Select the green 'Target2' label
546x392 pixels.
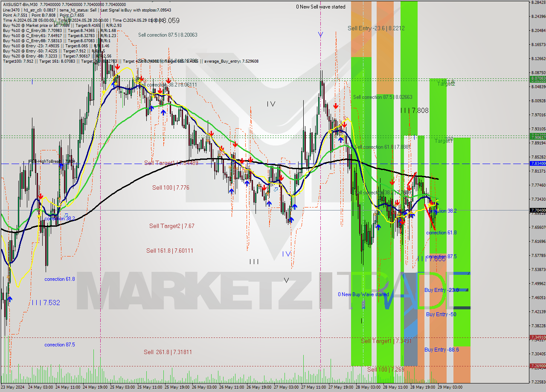point(446,84)
